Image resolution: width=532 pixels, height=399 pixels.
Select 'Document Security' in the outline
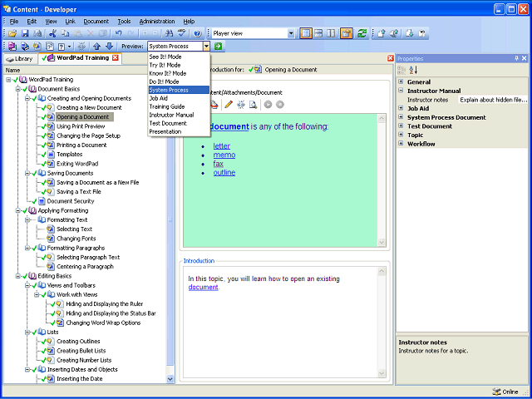pos(71,201)
